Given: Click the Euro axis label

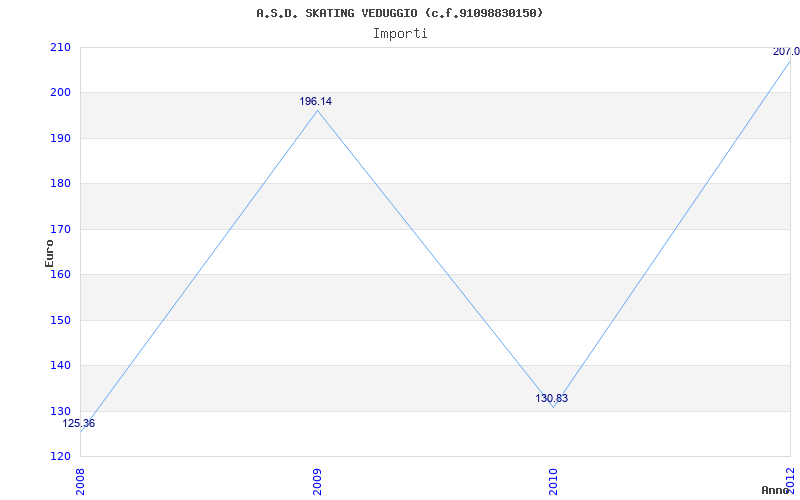Looking at the screenshot, I should tap(49, 253).
